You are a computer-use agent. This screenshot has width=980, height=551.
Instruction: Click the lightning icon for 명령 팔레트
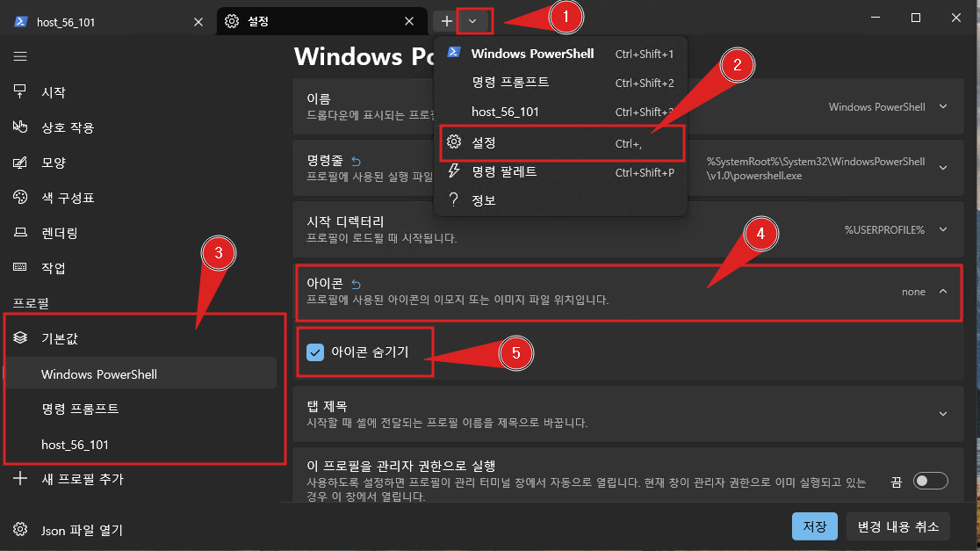[454, 170]
